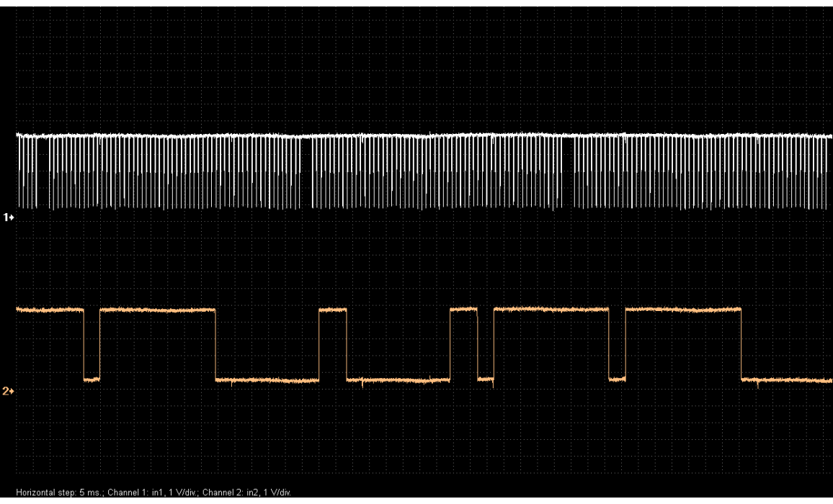The width and height of the screenshot is (833, 504).
Task: Click the last high segment of the orange waveform
Action: pos(683,310)
